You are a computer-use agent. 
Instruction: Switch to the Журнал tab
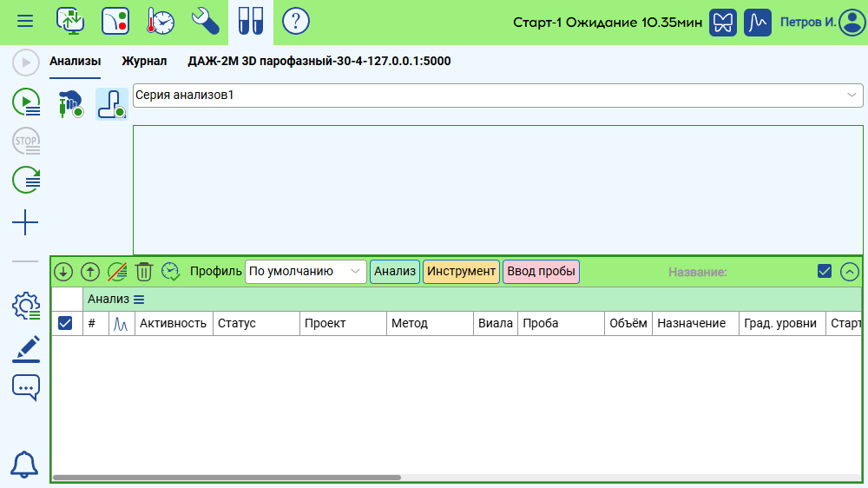point(144,62)
